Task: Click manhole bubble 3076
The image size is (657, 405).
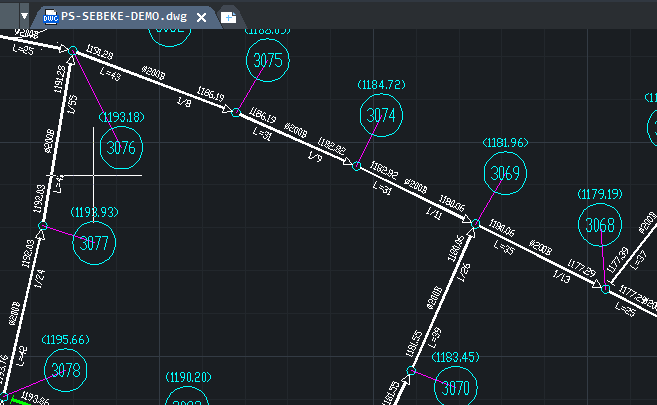Action: pos(120,149)
